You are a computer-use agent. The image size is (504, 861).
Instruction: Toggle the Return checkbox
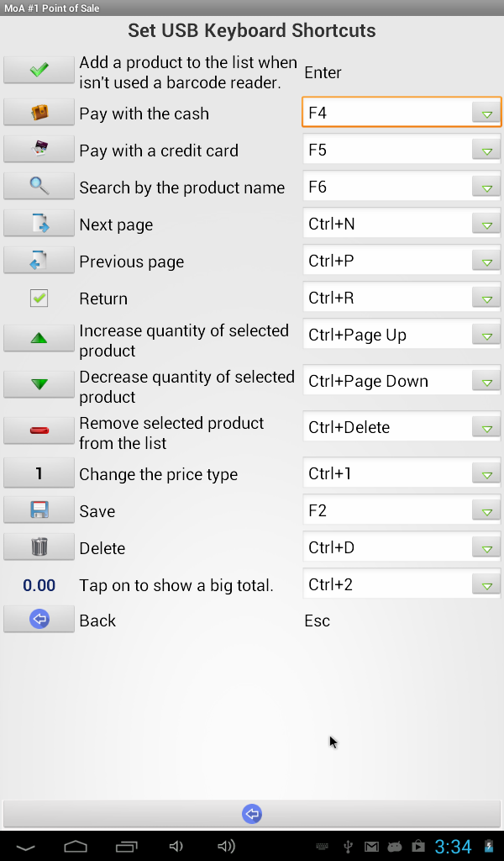point(39,298)
